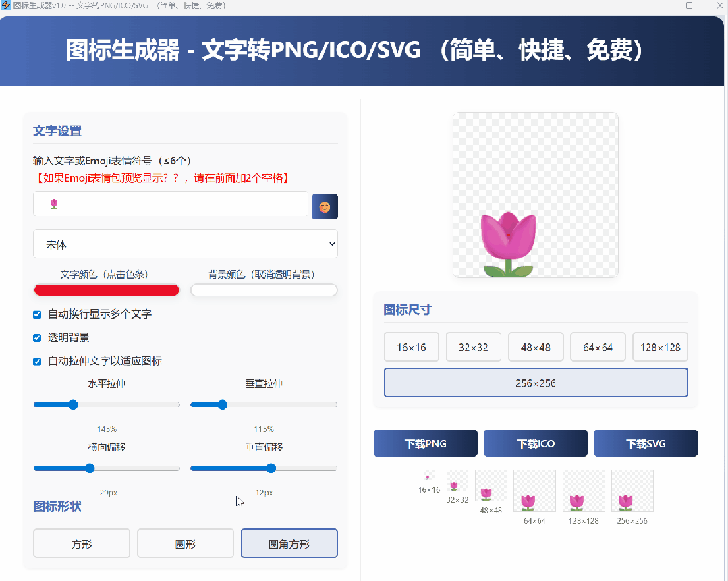Maximize the window via title bar button
The width and height of the screenshot is (728, 581).
coord(690,5)
